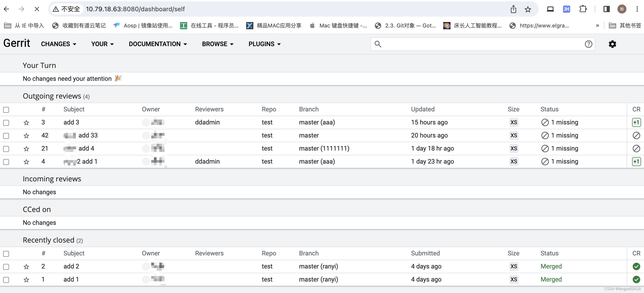The image size is (644, 293).
Task: Select all Outgoing reviews with the header checkbox
Action: [x=6, y=110]
